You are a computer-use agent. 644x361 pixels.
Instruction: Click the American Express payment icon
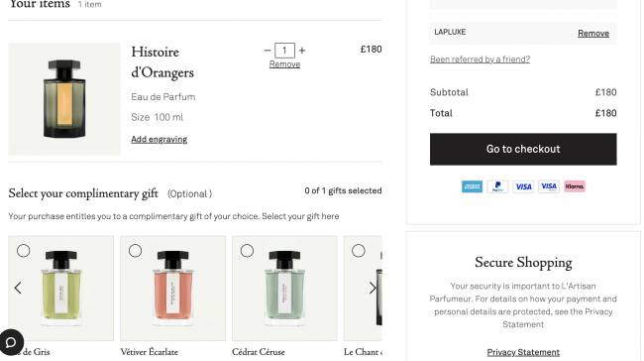(472, 186)
